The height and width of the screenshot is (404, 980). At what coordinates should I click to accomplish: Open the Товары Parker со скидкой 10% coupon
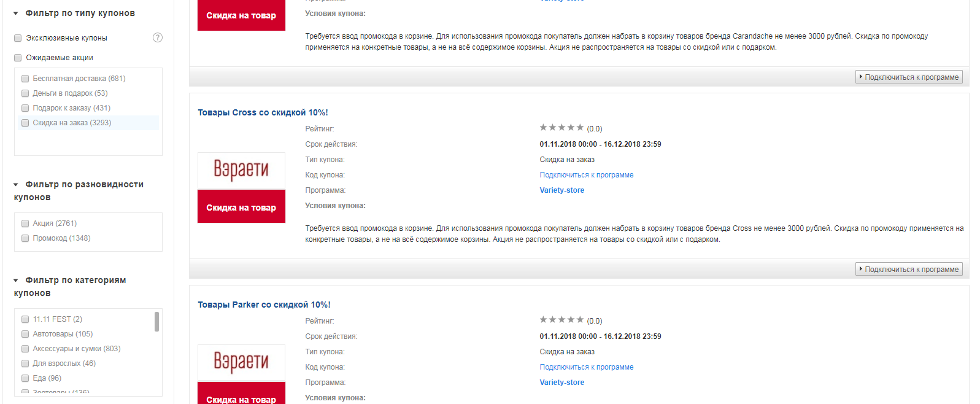pyautogui.click(x=264, y=305)
